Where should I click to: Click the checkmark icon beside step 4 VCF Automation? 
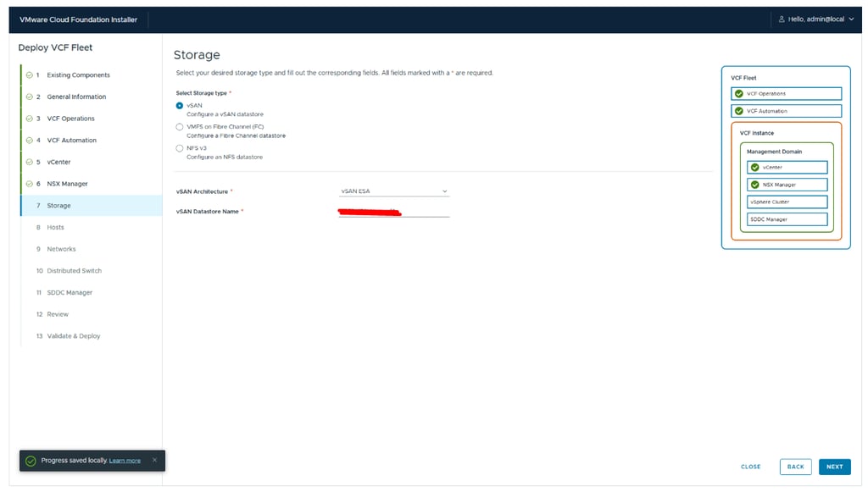(x=30, y=141)
